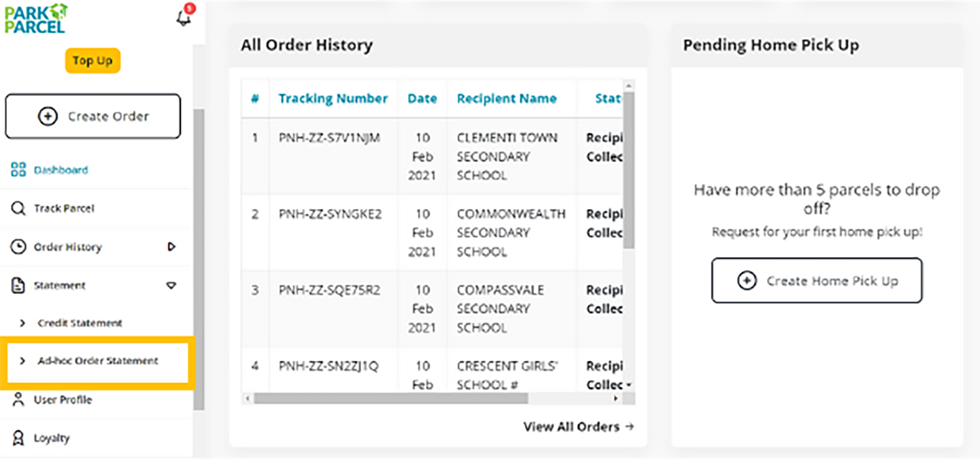The height and width of the screenshot is (460, 980).
Task: Click the Order History clock icon
Action: point(18,247)
